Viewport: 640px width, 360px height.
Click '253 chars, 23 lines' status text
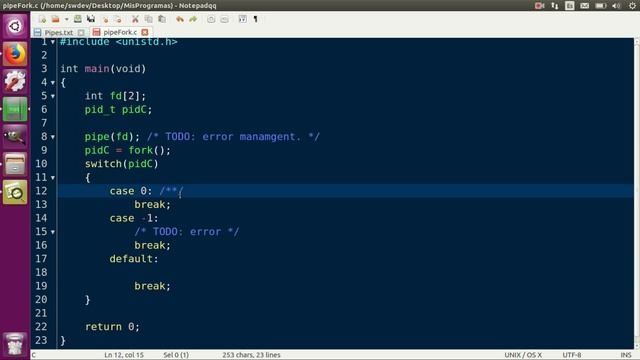click(251, 355)
